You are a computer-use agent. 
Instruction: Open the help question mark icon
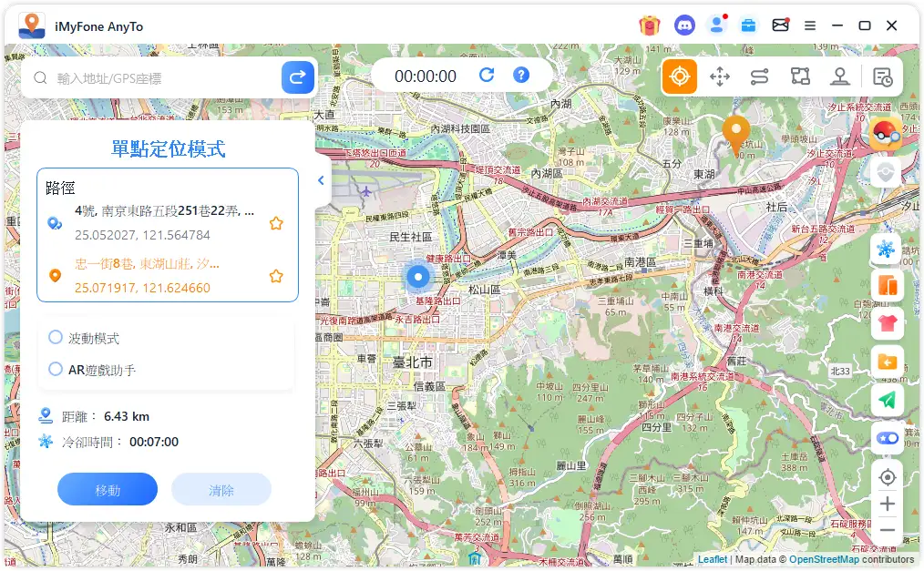(521, 76)
